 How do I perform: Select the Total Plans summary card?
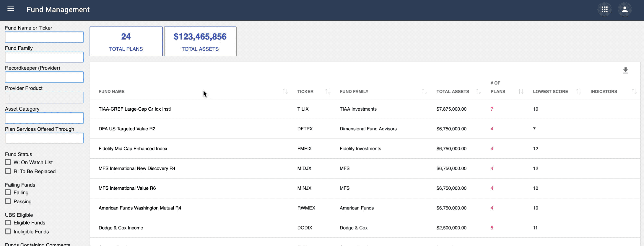coord(126,41)
